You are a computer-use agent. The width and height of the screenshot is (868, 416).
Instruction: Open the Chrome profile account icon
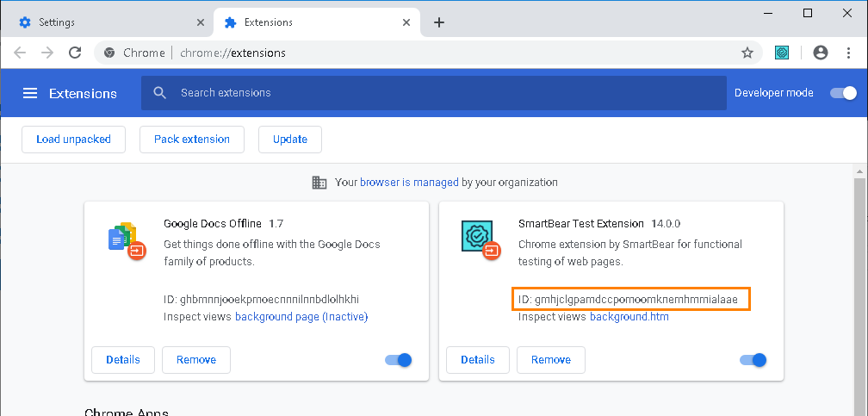pyautogui.click(x=821, y=53)
